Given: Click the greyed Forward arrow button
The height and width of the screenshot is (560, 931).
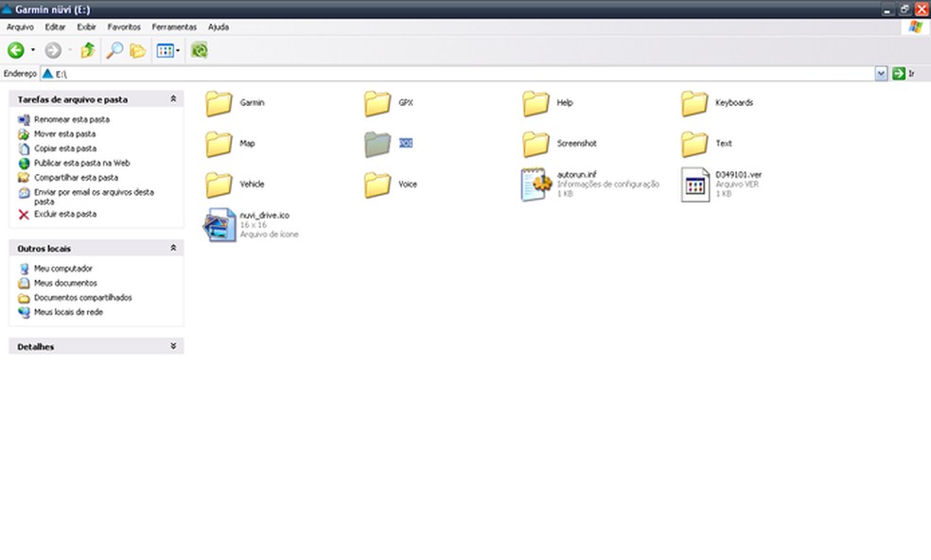Looking at the screenshot, I should click(x=53, y=50).
